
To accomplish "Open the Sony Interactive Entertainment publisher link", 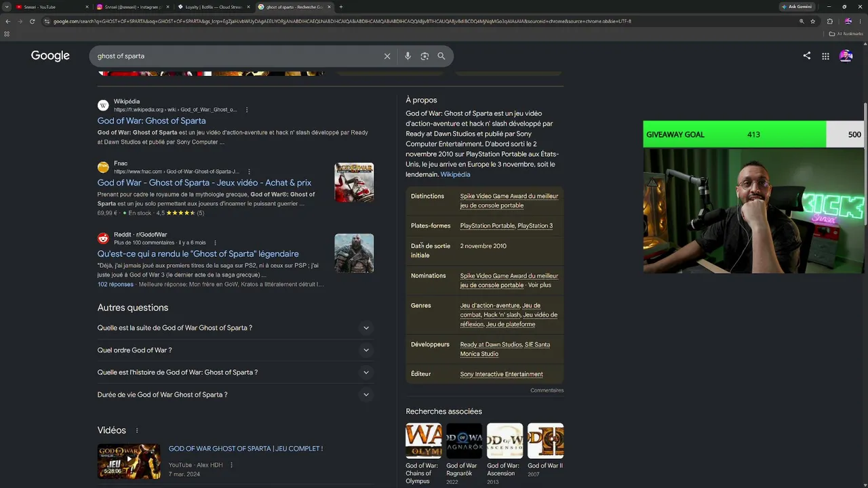I will (x=501, y=374).
